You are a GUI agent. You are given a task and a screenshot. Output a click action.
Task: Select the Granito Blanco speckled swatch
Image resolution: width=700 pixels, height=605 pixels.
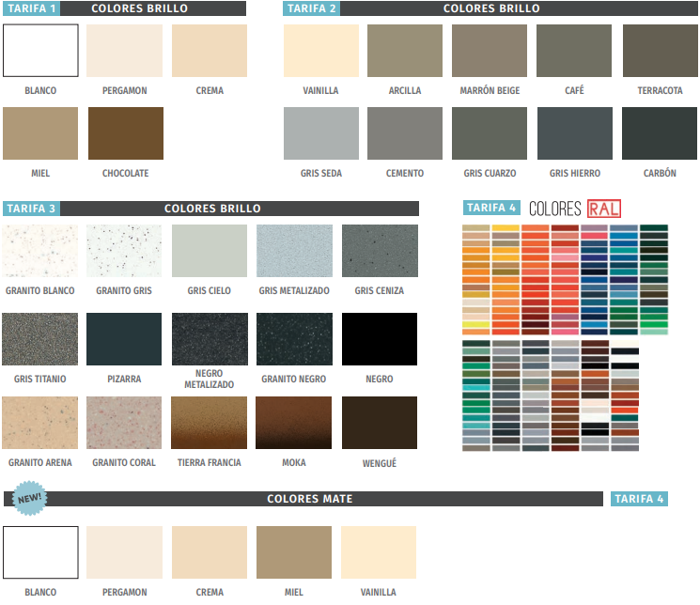click(39, 251)
